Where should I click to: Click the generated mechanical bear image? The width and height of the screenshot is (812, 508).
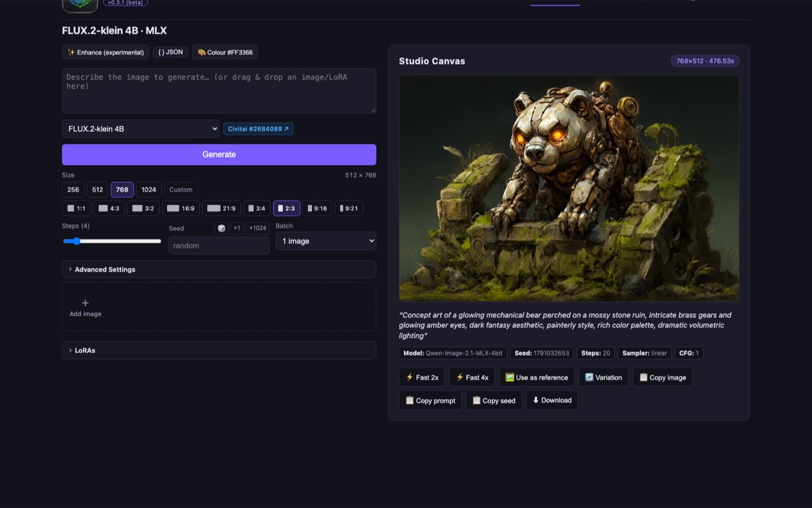[569, 188]
